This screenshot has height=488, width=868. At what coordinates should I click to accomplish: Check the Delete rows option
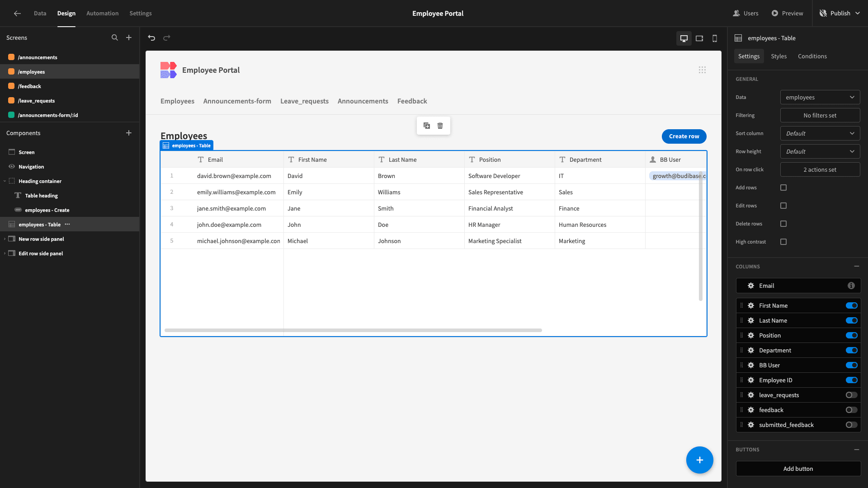coord(783,224)
